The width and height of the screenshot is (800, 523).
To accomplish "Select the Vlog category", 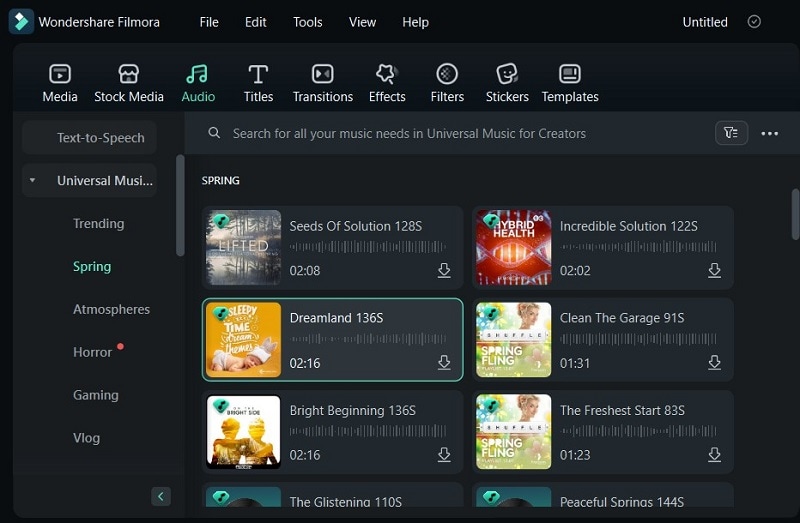I will click(86, 438).
